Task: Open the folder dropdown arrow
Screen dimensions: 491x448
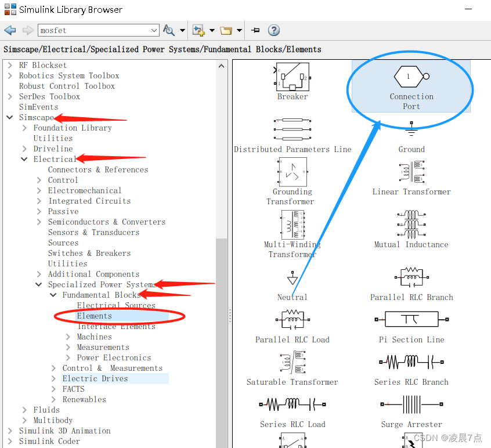Action: pos(239,30)
